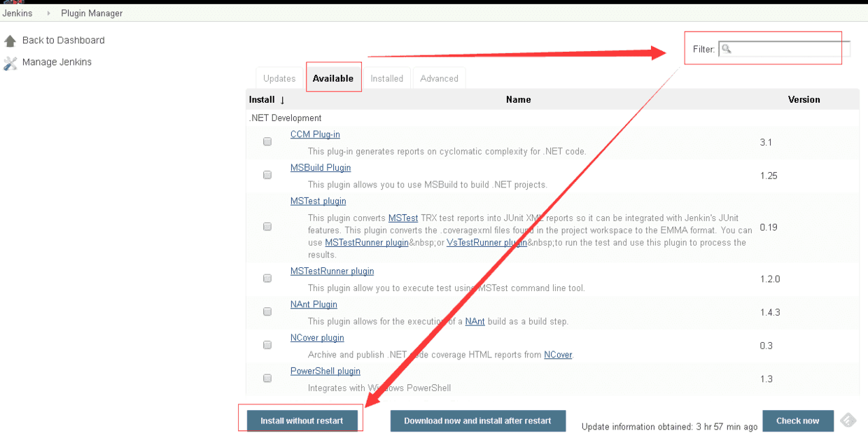
Task: Click version 0.3 for NCover plugin
Action: click(x=766, y=346)
